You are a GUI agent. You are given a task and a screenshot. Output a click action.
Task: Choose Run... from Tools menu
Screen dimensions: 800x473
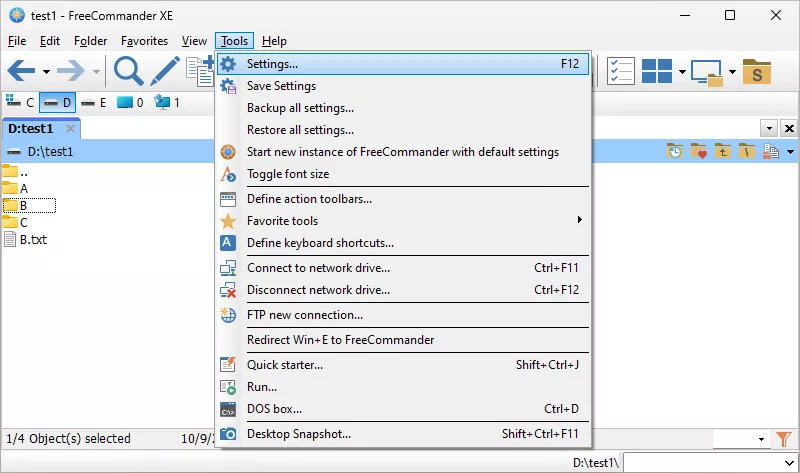point(403,386)
